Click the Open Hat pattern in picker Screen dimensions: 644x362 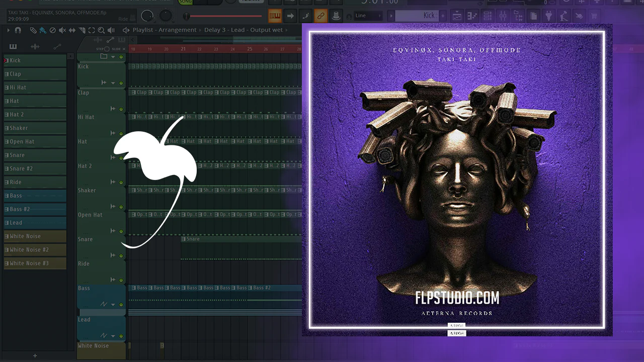tap(35, 142)
